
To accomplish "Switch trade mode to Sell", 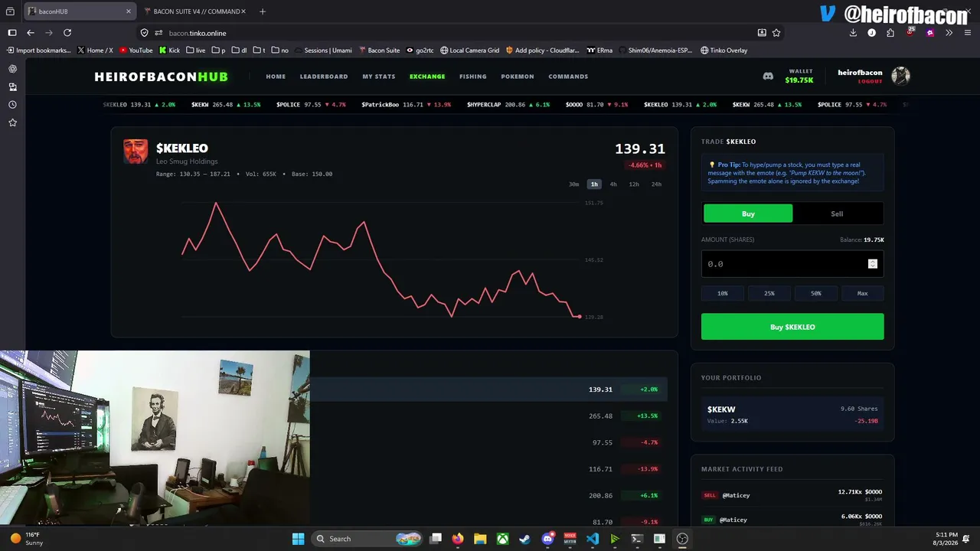I will (837, 214).
